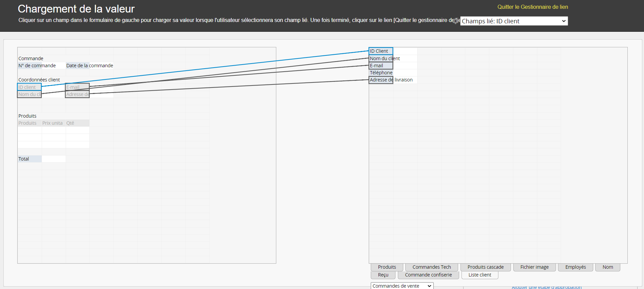Switch to the Produits sheet tab
Viewport: 644px width, 289px height.
(387, 267)
